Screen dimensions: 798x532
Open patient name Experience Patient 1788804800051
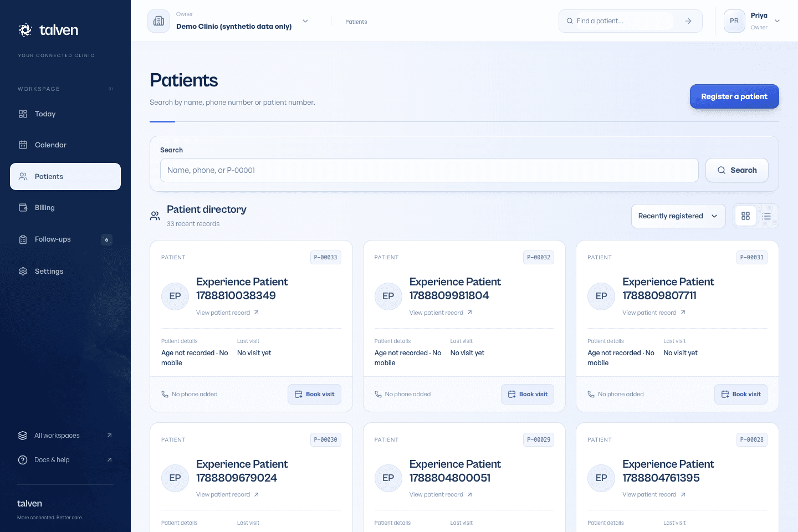pyautogui.click(x=456, y=471)
